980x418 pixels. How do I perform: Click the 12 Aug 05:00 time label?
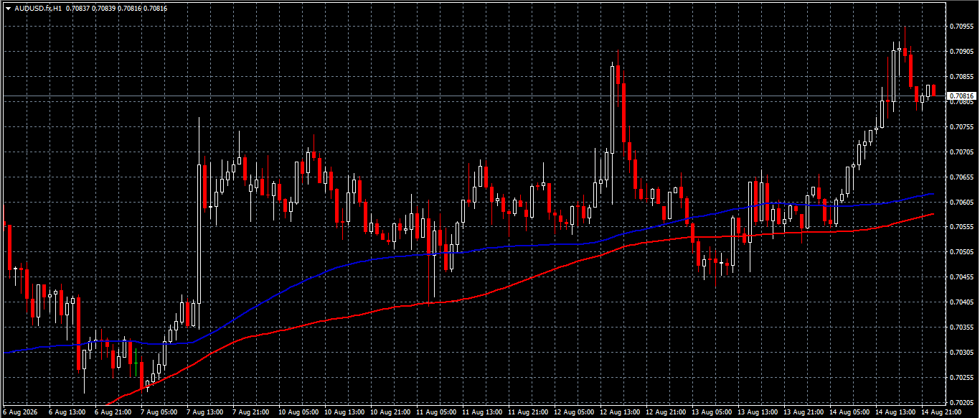tap(573, 413)
